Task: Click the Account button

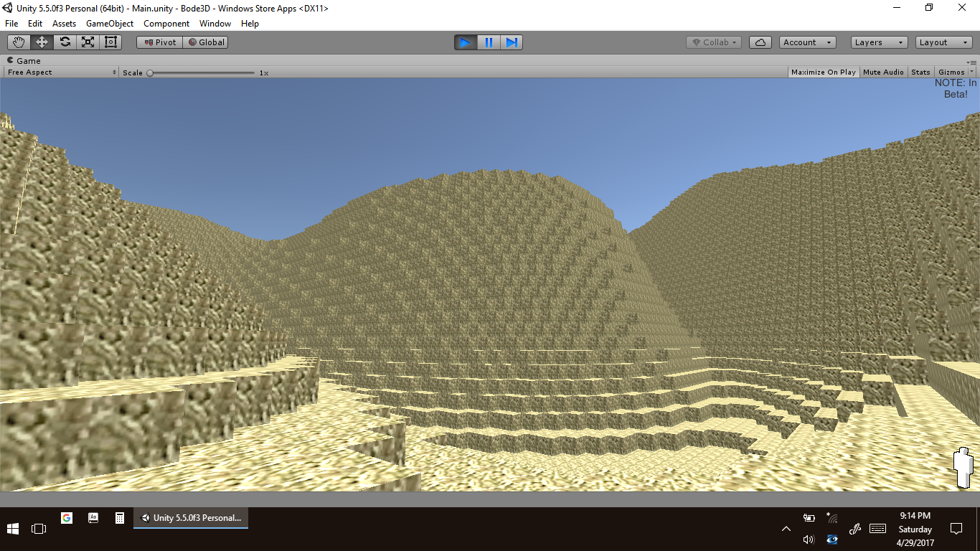Action: tap(807, 42)
